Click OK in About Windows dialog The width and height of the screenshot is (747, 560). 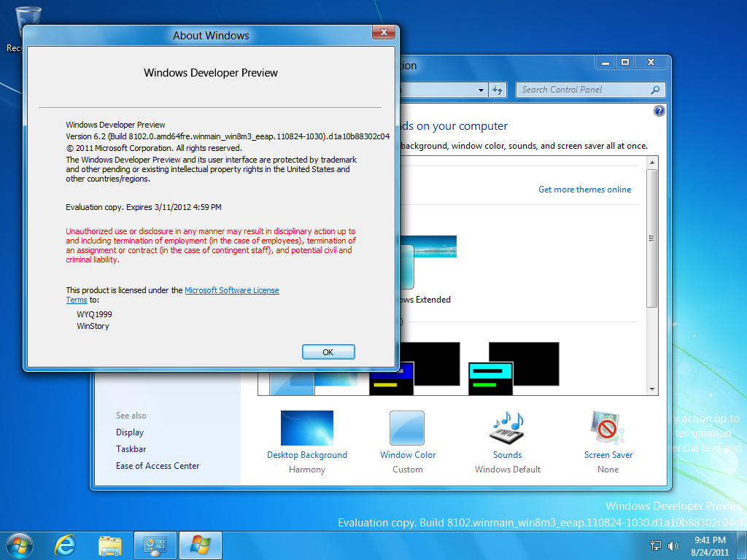(328, 352)
